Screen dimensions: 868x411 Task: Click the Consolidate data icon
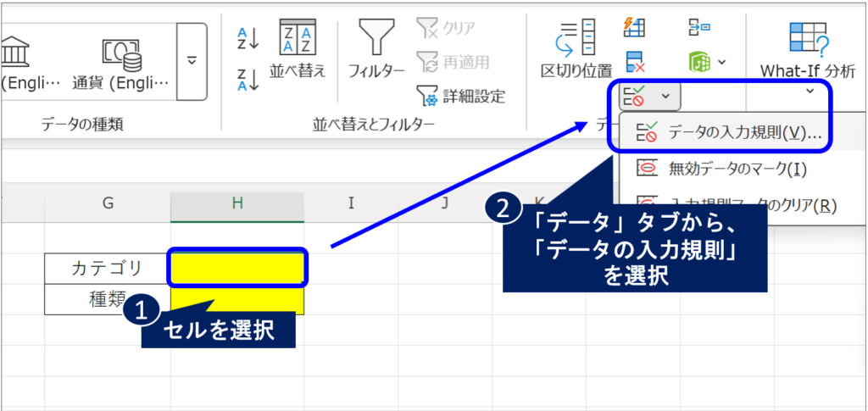(x=699, y=27)
